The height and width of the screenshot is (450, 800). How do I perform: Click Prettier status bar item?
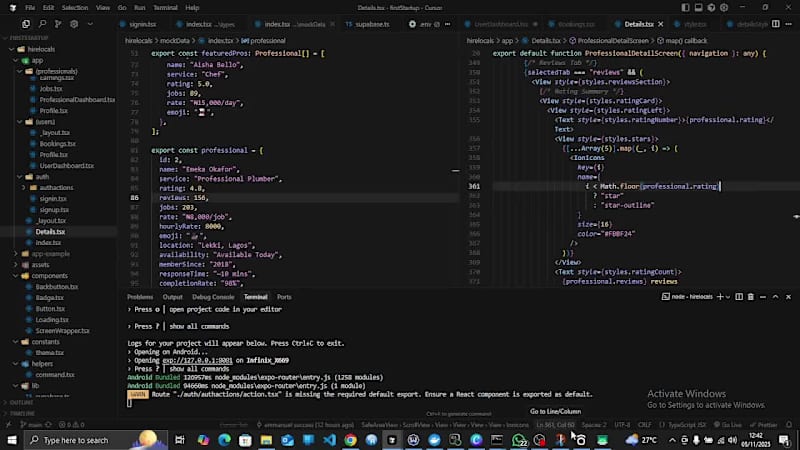click(763, 424)
